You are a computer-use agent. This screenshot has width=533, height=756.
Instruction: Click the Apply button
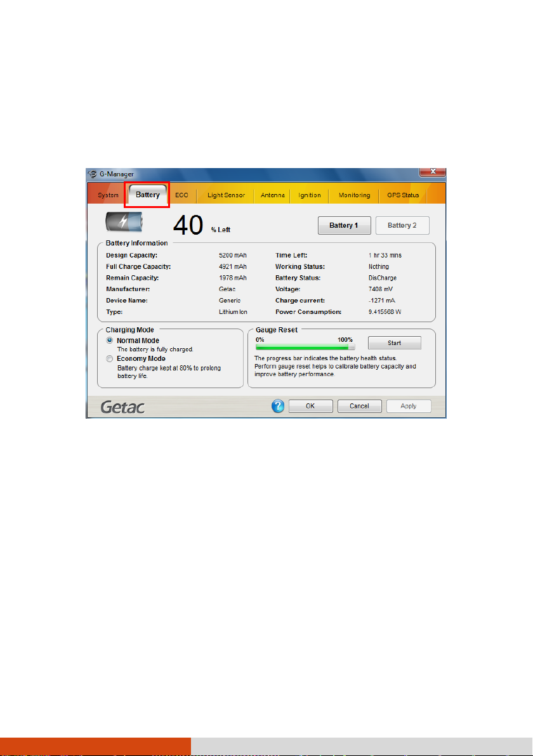(x=409, y=406)
